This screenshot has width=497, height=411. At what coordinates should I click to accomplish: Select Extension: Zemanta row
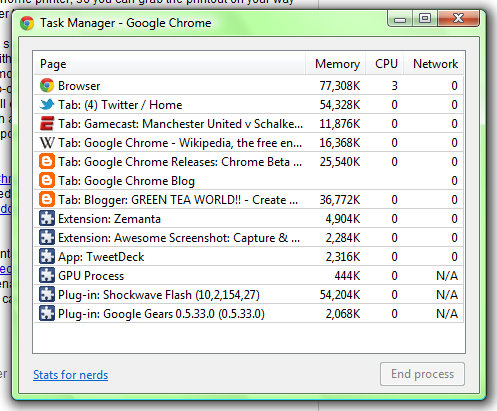pyautogui.click(x=249, y=219)
